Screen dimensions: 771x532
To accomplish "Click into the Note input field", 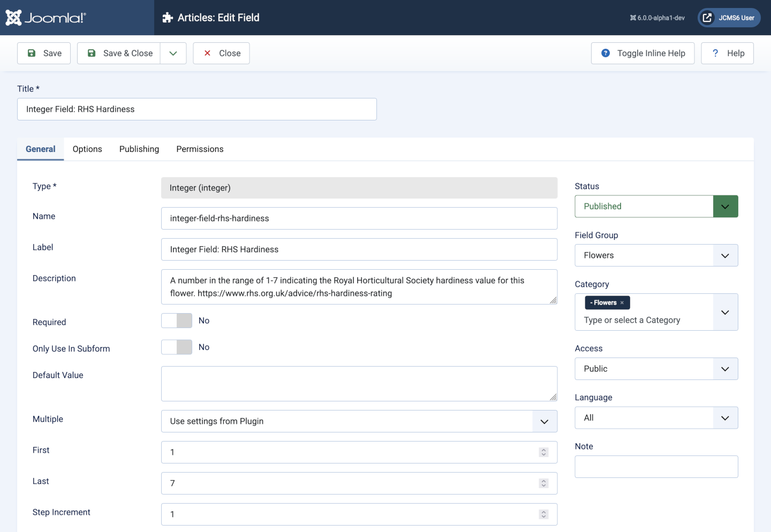I will 656,467.
